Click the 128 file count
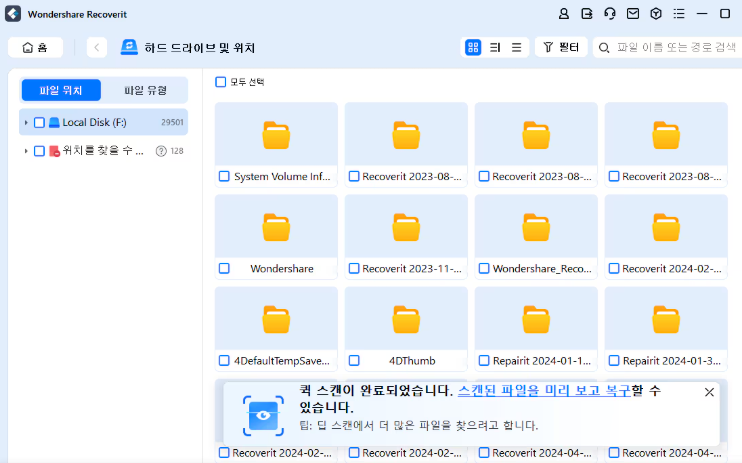The image size is (742, 463). point(177,151)
